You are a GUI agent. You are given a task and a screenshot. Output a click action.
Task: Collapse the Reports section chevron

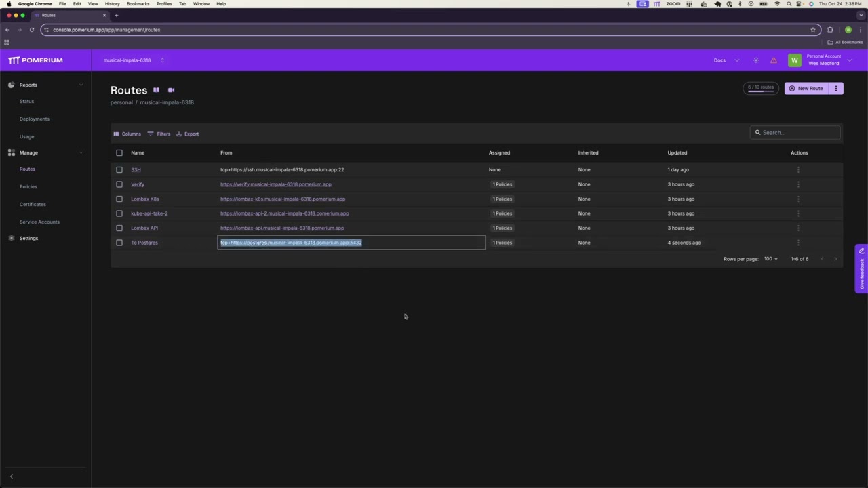[x=81, y=85]
